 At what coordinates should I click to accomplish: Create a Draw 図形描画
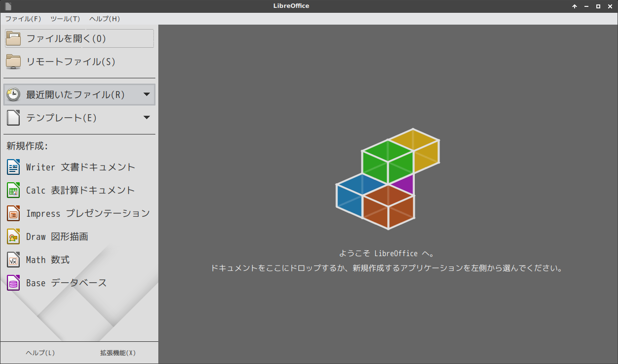(79, 236)
